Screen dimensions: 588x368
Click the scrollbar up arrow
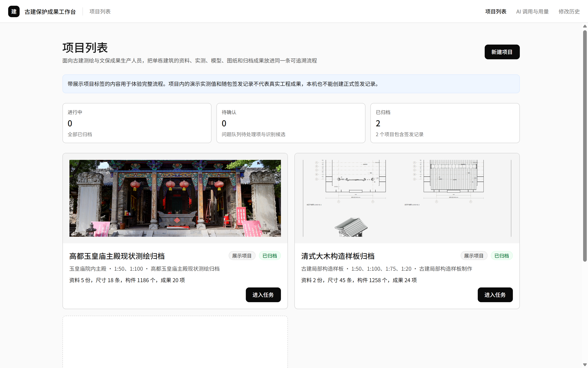coord(585,26)
